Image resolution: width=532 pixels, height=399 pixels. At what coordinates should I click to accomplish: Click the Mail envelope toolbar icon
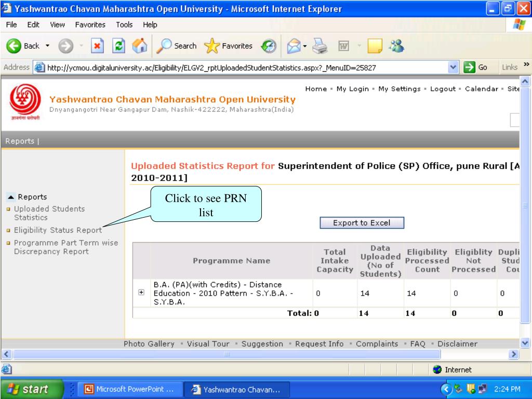[294, 46]
